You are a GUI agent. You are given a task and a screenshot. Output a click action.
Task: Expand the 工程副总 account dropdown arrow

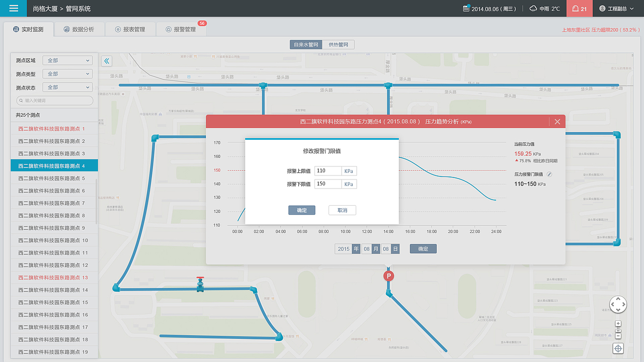631,9
